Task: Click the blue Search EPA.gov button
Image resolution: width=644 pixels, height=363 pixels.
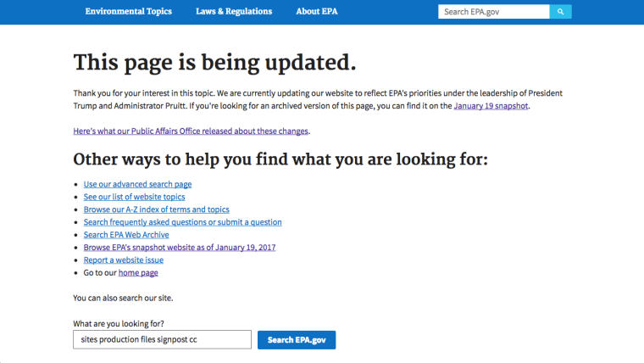Action: [x=297, y=340]
